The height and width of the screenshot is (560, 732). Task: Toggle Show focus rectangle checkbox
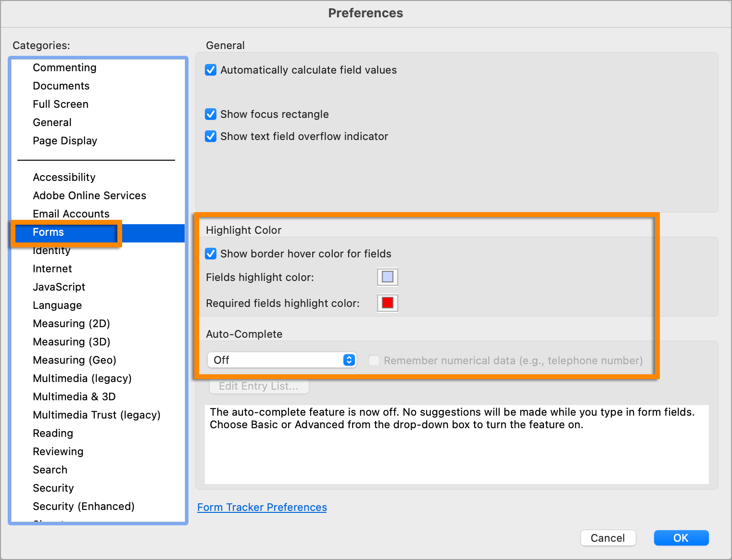(x=211, y=115)
